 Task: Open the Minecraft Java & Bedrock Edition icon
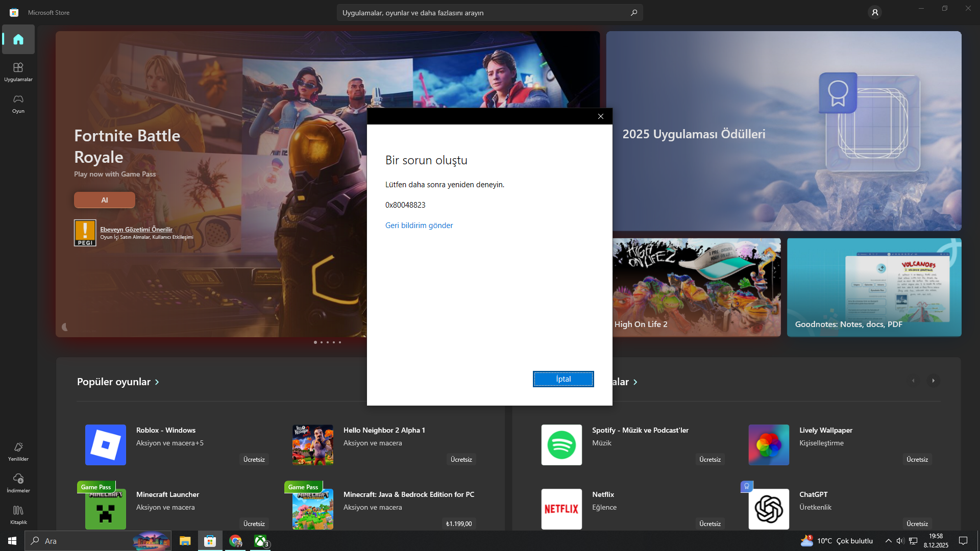pyautogui.click(x=313, y=509)
